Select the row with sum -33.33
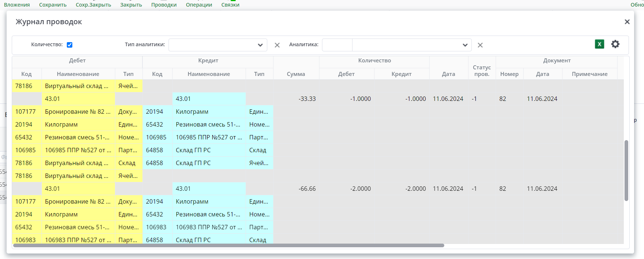This screenshot has width=644, height=259. point(307,99)
